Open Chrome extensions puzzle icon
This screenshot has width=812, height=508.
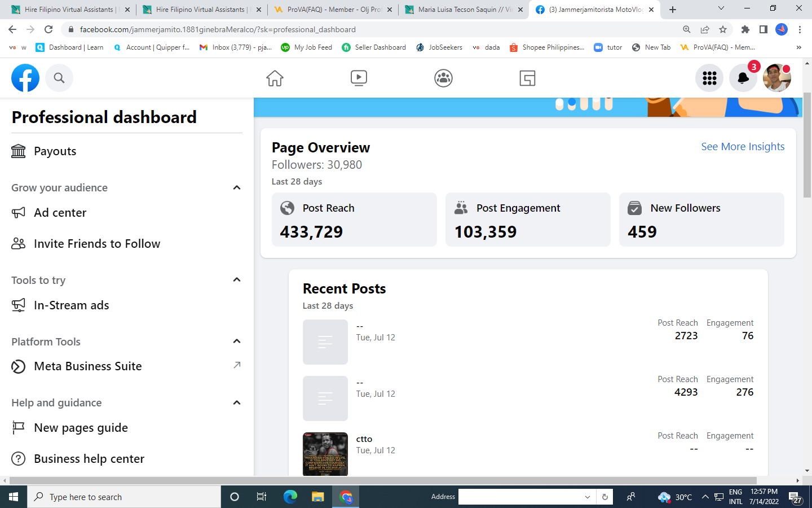click(745, 29)
